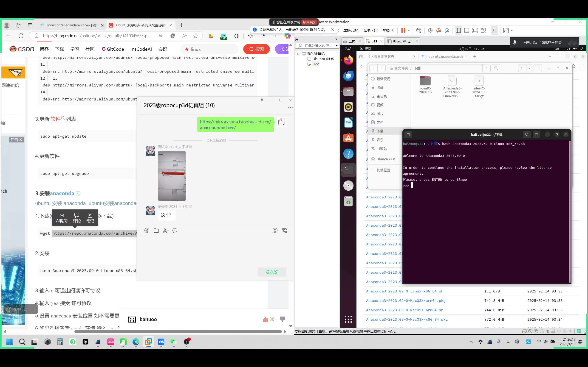The image size is (588, 367).
Task: Open Rhythmbox music player in dock
Action: (x=348, y=107)
